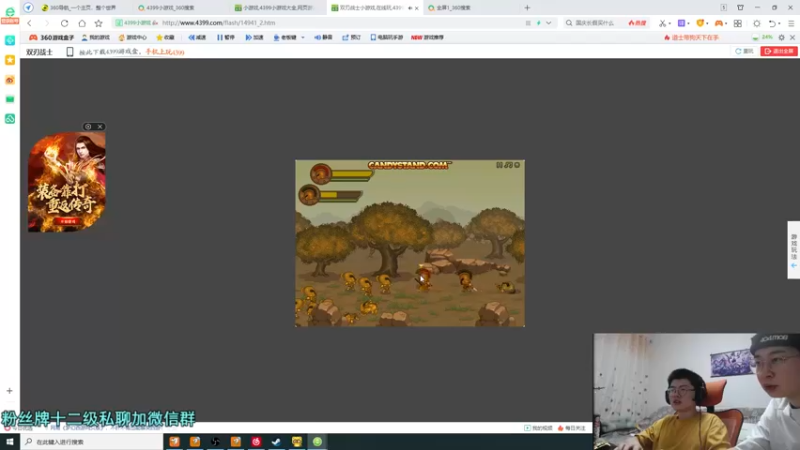Screen dimensions: 800x450
Task: Open the red NetEase Music taskbar icon
Action: tap(256, 441)
